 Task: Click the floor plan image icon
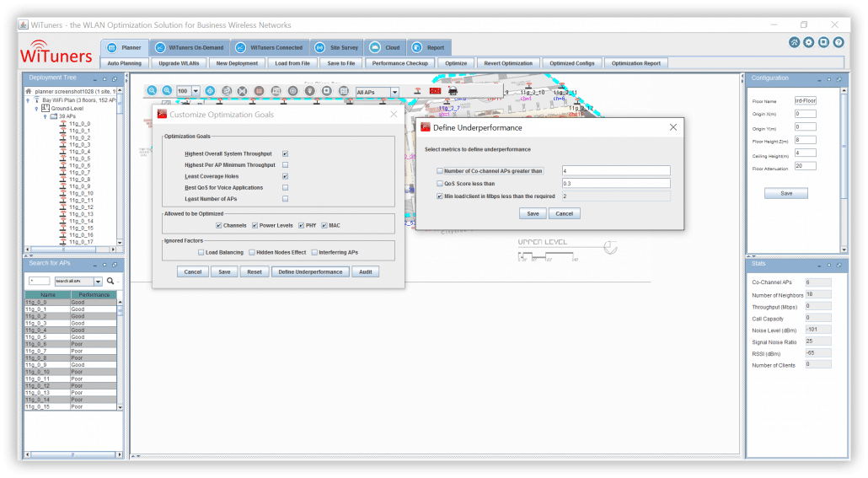(276, 91)
